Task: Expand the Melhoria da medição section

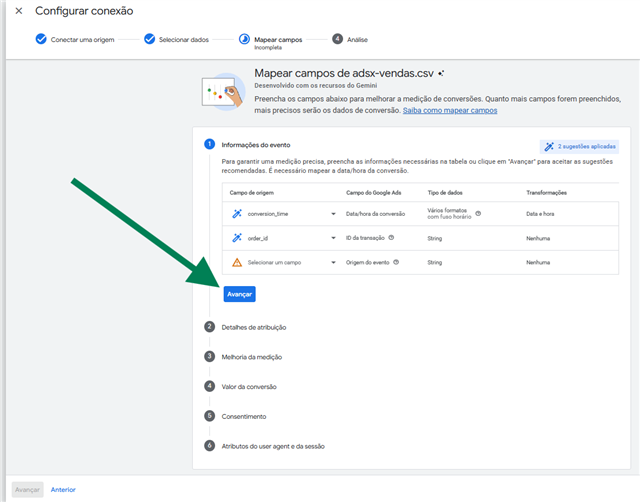Action: point(252,357)
